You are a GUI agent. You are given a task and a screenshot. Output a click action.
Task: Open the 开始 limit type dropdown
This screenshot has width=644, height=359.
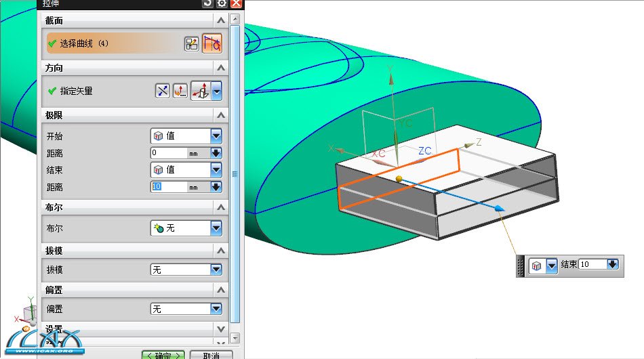(216, 135)
